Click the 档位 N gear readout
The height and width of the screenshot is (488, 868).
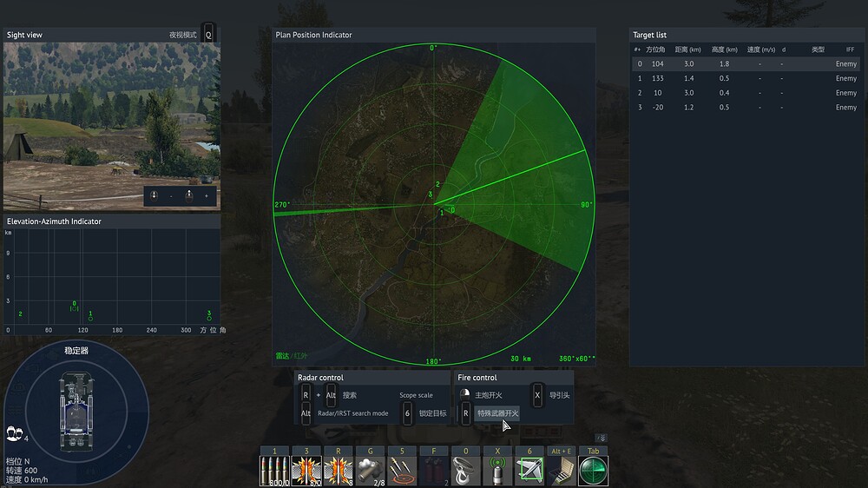pos(17,461)
